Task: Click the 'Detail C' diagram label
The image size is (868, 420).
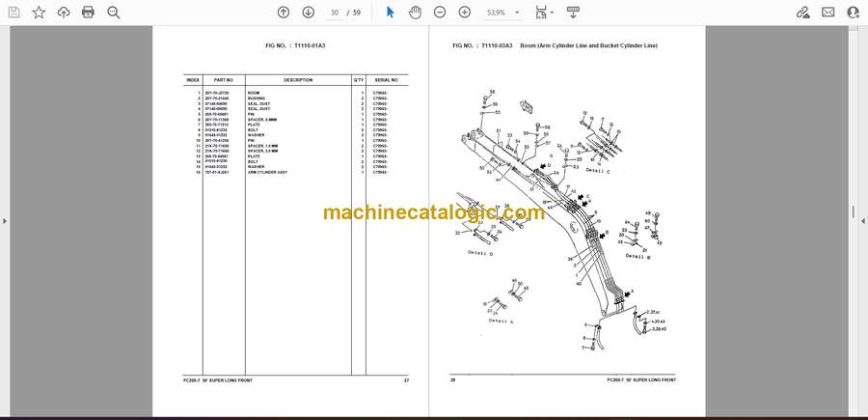Action: click(x=597, y=172)
